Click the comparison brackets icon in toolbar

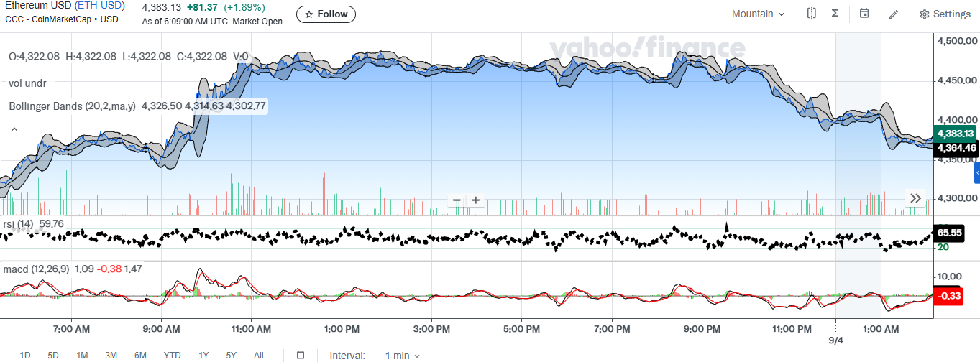[811, 14]
